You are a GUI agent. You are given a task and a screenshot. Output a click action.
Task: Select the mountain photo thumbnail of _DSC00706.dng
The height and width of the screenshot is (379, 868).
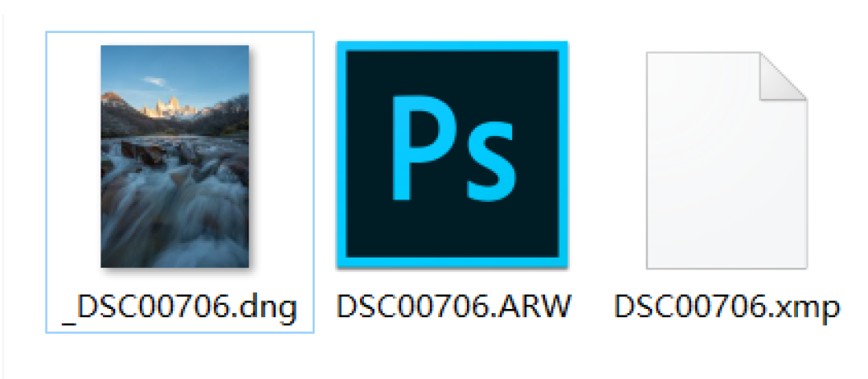point(175,156)
